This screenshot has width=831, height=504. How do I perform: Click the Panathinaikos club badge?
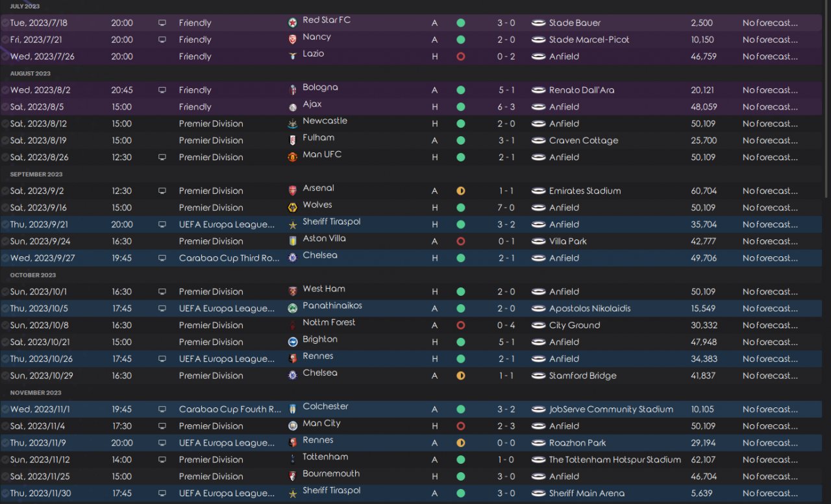tap(292, 308)
